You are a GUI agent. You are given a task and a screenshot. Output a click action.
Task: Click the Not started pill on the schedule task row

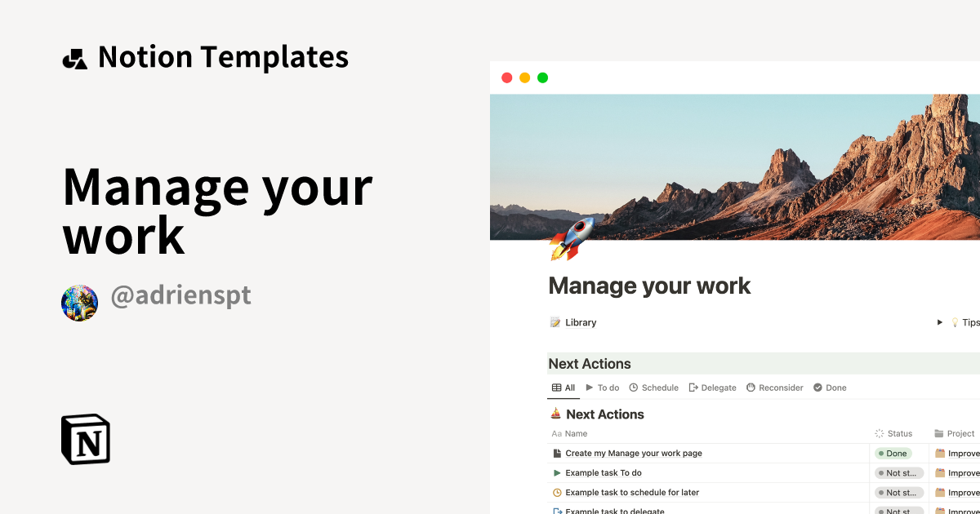[898, 492]
